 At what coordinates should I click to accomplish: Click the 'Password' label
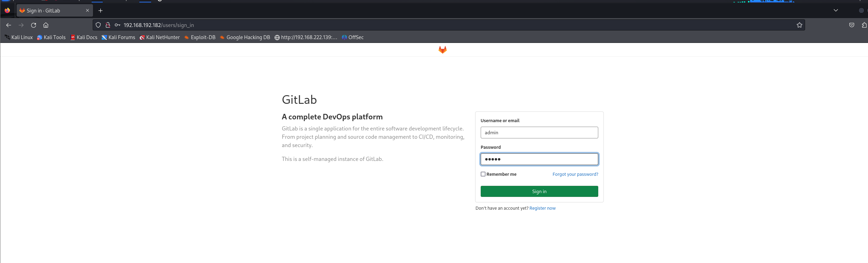tap(490, 147)
